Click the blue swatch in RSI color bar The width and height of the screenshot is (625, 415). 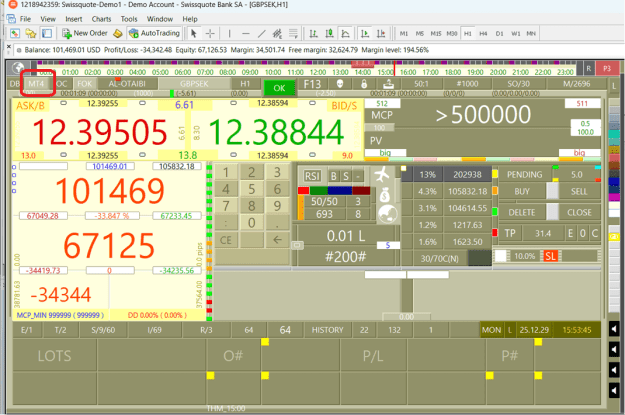pos(340,191)
